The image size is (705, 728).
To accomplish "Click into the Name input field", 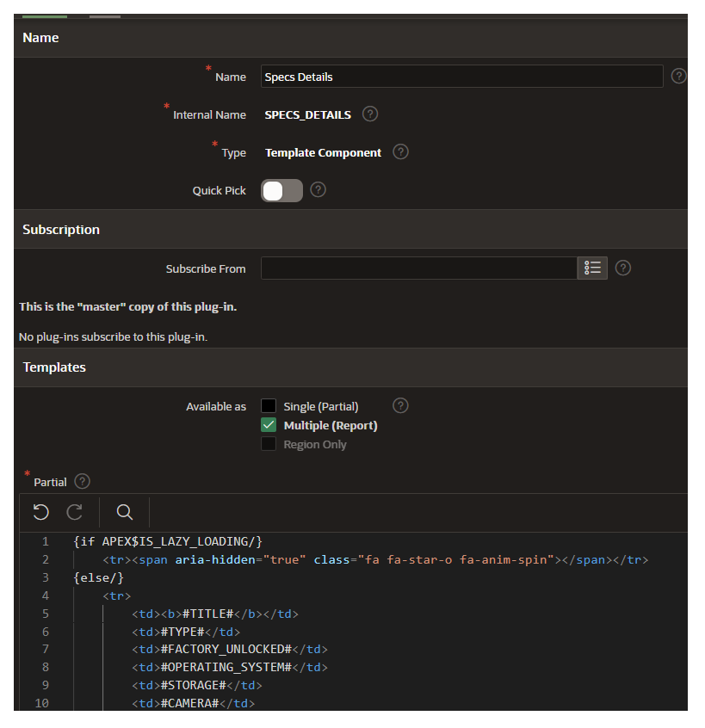I will point(461,76).
